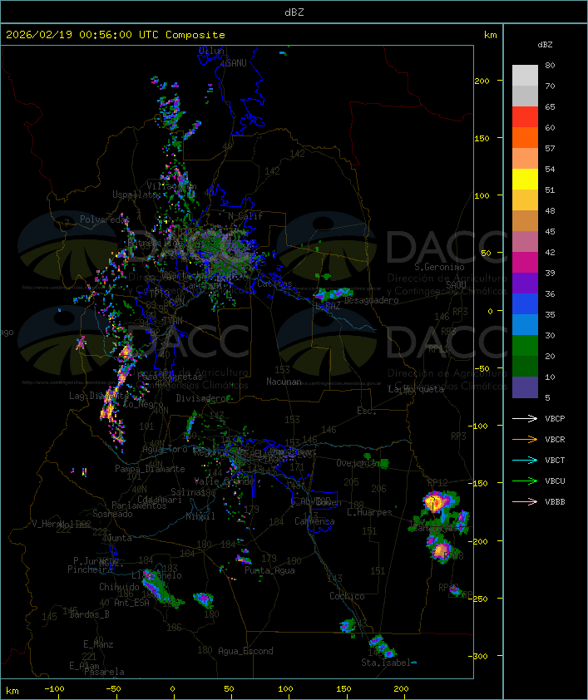Click the 'VBCP' legend label
This screenshot has width=588, height=700.
tap(555, 418)
